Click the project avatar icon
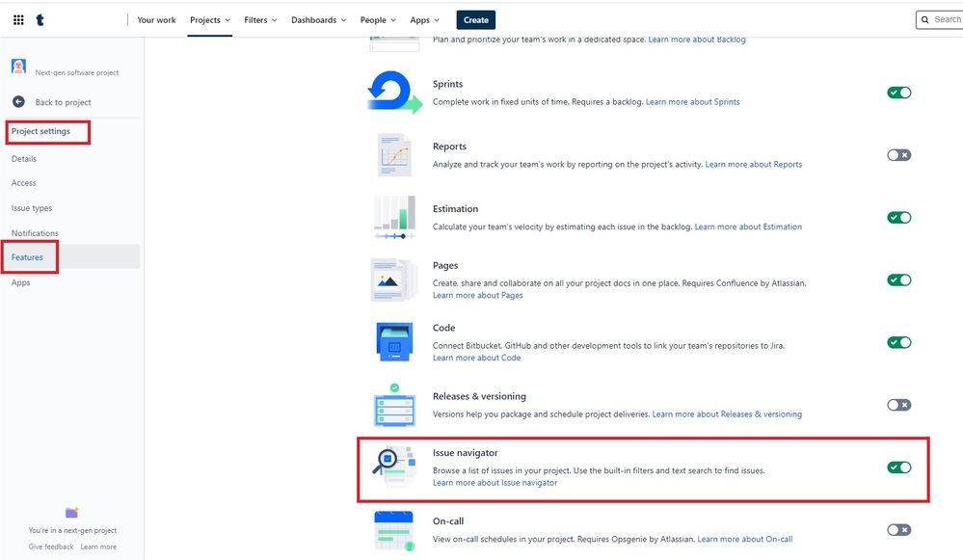Image resolution: width=963 pixels, height=560 pixels. 18,67
